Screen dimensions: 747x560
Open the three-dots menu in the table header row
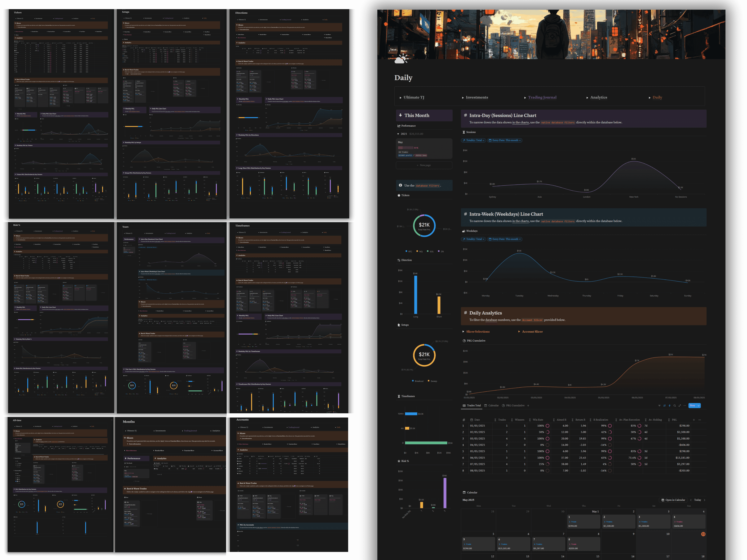click(x=700, y=420)
